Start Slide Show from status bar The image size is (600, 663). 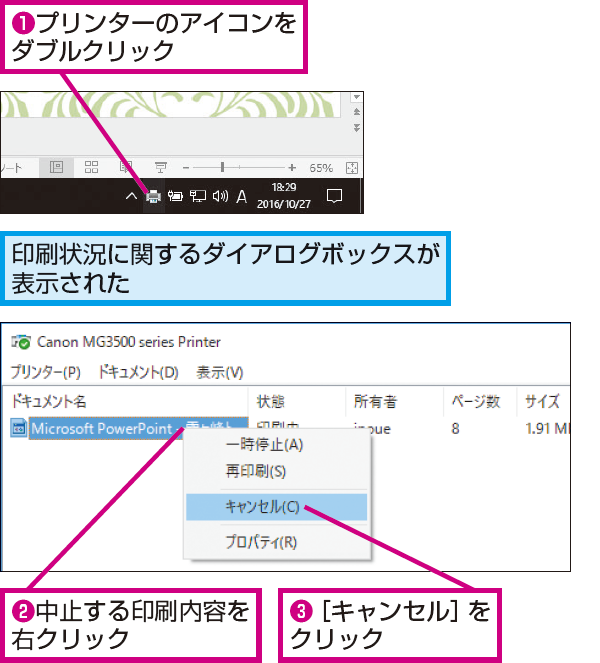(160, 168)
